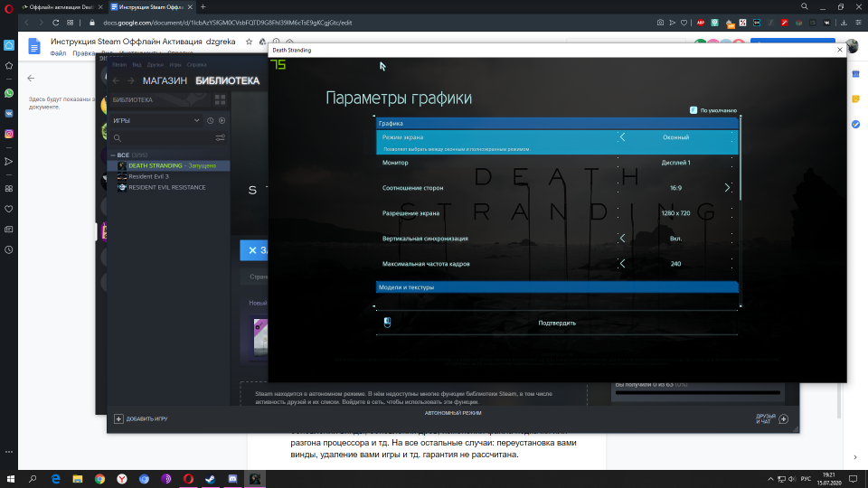
Task: Open Opera downloads icon in toolbar
Action: click(x=844, y=23)
